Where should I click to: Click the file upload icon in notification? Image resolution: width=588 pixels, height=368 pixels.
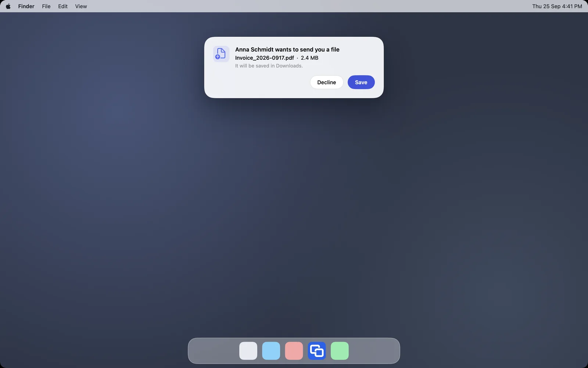click(x=221, y=54)
